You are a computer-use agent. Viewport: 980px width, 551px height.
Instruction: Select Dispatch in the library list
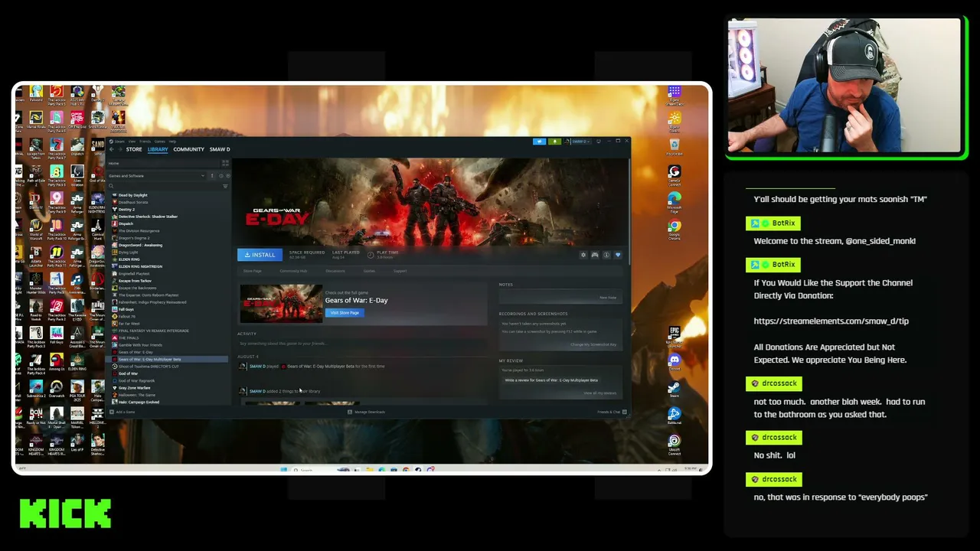click(x=126, y=223)
